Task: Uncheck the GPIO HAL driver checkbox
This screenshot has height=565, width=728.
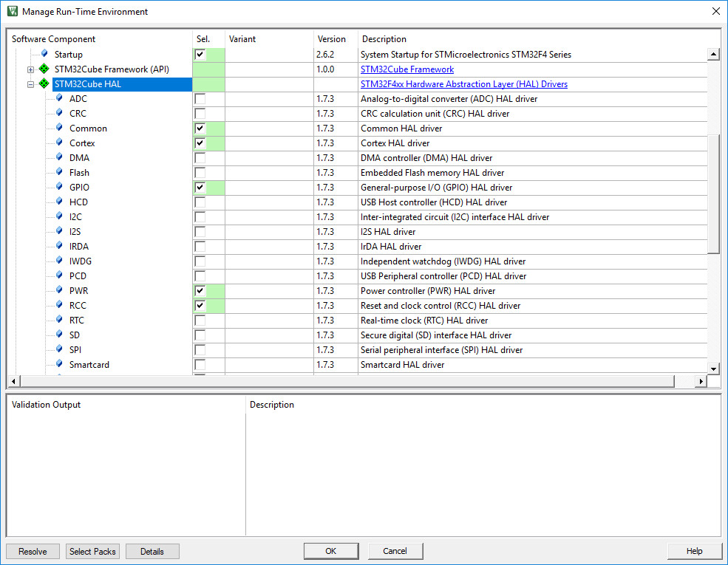Action: (200, 188)
